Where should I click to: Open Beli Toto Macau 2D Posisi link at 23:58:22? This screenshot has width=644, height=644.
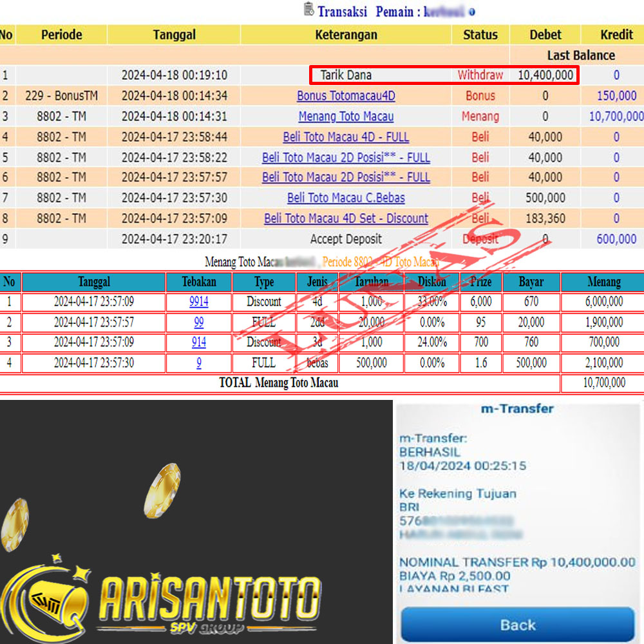pyautogui.click(x=346, y=157)
